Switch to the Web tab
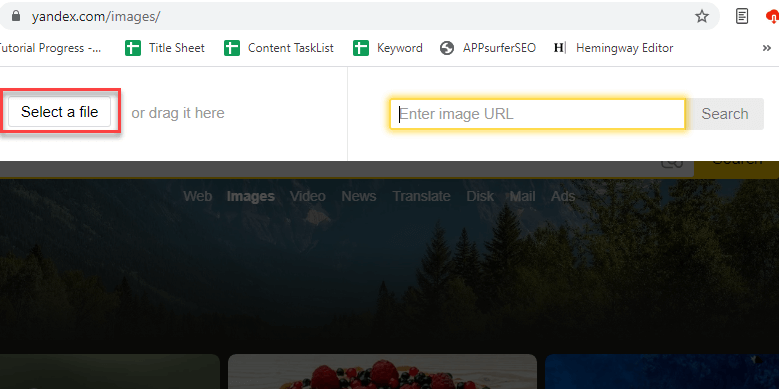Viewport: 779px width, 389px height. click(198, 196)
